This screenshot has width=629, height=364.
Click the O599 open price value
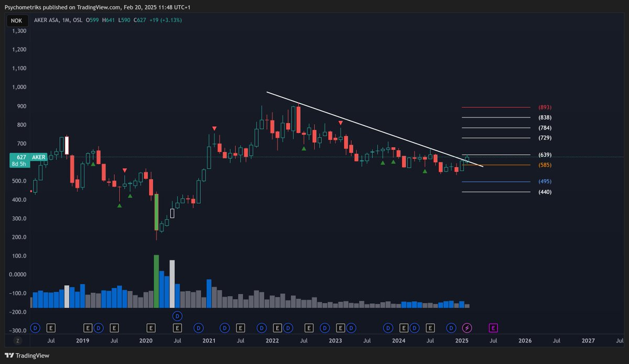(x=92, y=20)
